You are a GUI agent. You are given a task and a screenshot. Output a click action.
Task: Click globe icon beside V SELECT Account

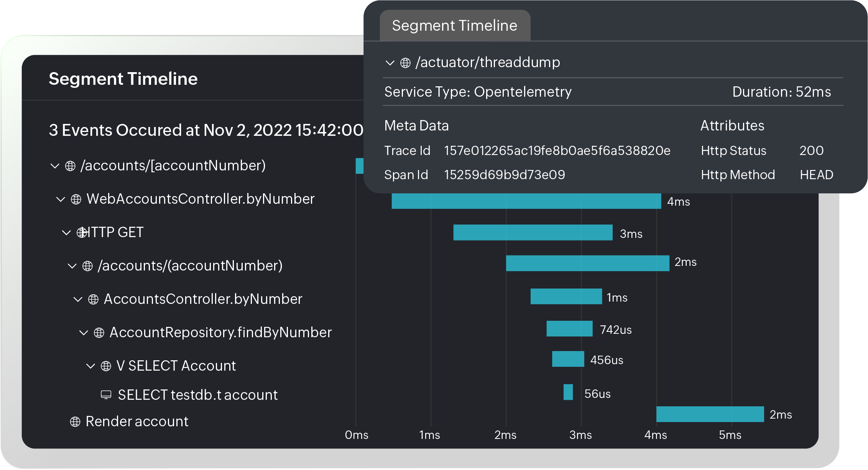pyautogui.click(x=106, y=366)
